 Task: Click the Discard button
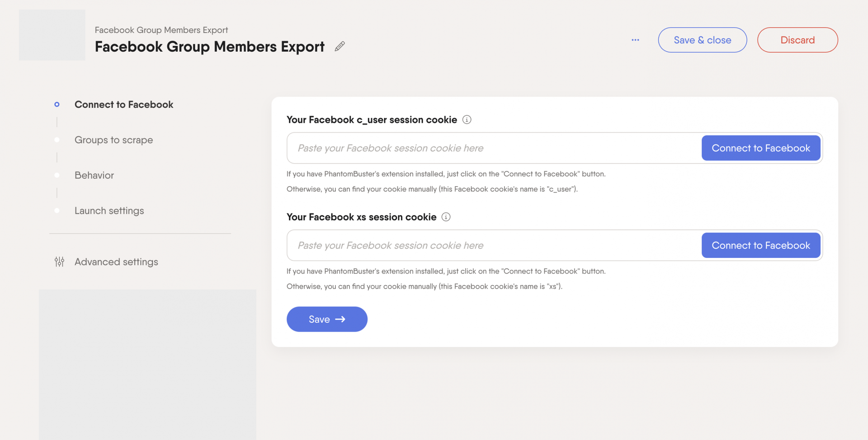[797, 40]
